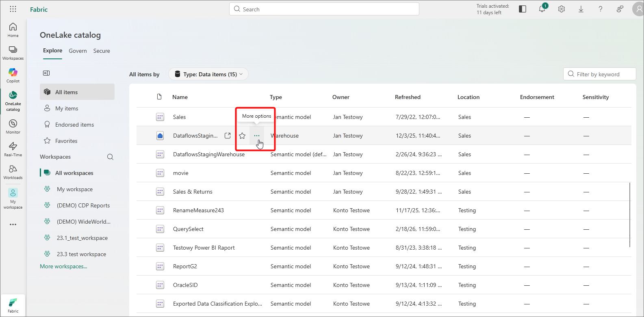Image resolution: width=644 pixels, height=317 pixels.
Task: Favorite the DataflowsStaging warehouse star
Action: point(242,136)
